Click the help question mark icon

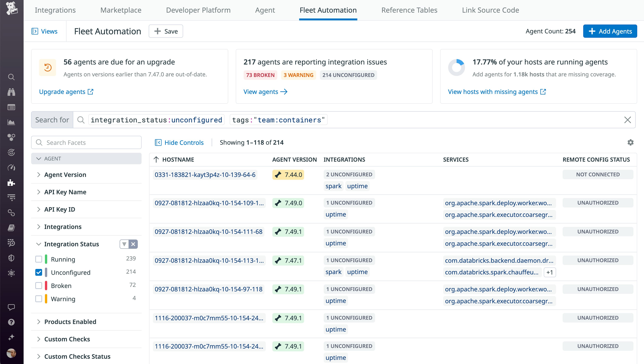coord(12,322)
